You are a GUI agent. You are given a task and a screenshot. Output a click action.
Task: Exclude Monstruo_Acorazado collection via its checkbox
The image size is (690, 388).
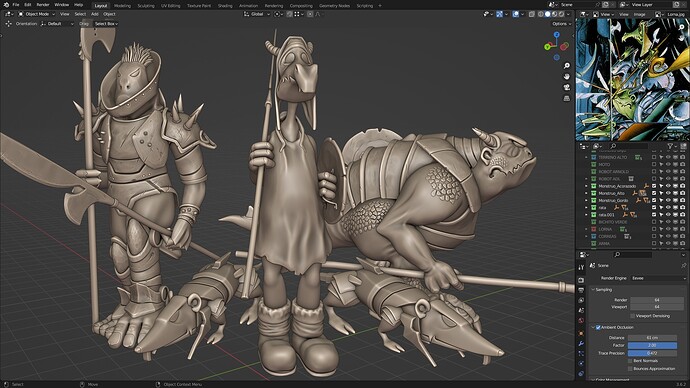(654, 186)
